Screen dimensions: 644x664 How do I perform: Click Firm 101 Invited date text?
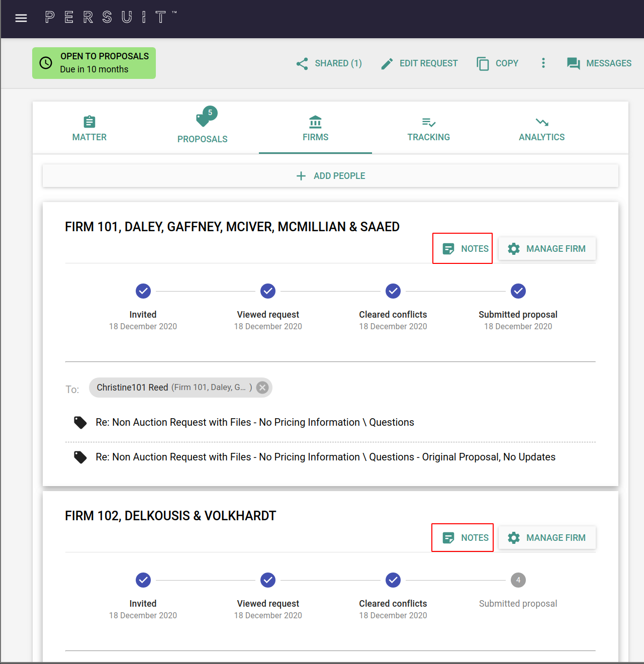(143, 327)
